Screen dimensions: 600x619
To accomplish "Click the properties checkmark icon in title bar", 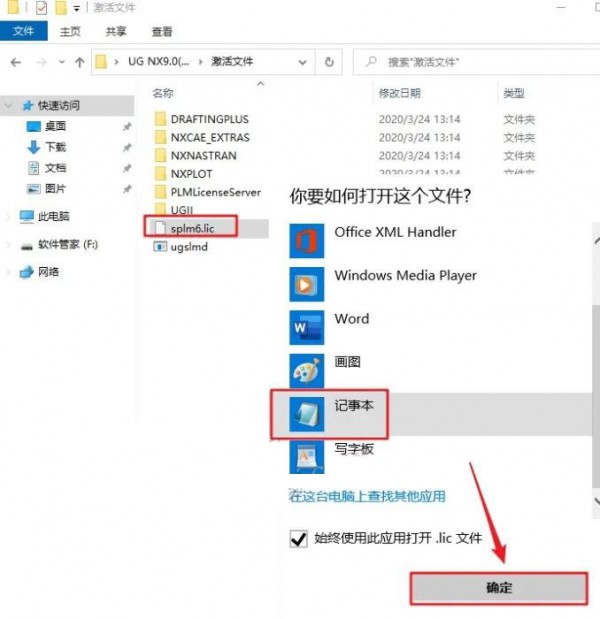I will [41, 8].
